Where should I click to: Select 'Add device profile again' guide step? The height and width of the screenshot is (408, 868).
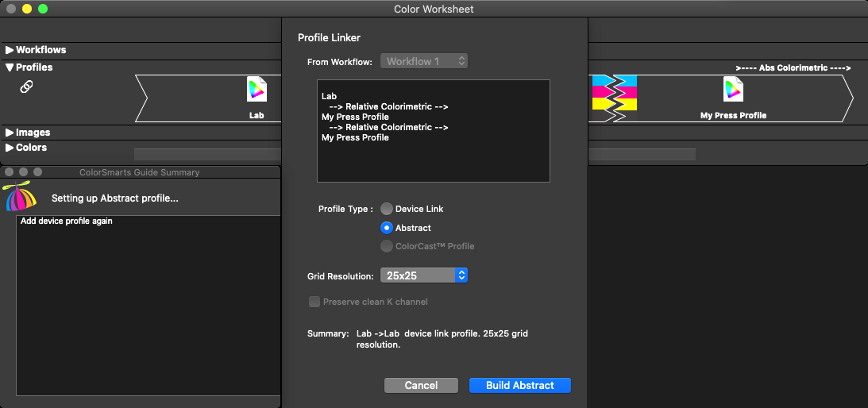(x=67, y=221)
